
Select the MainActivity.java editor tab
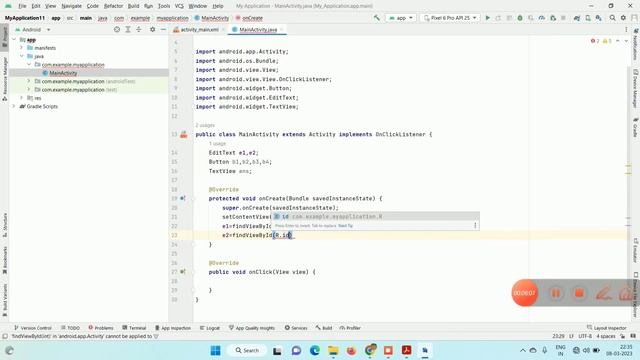[x=258, y=30]
